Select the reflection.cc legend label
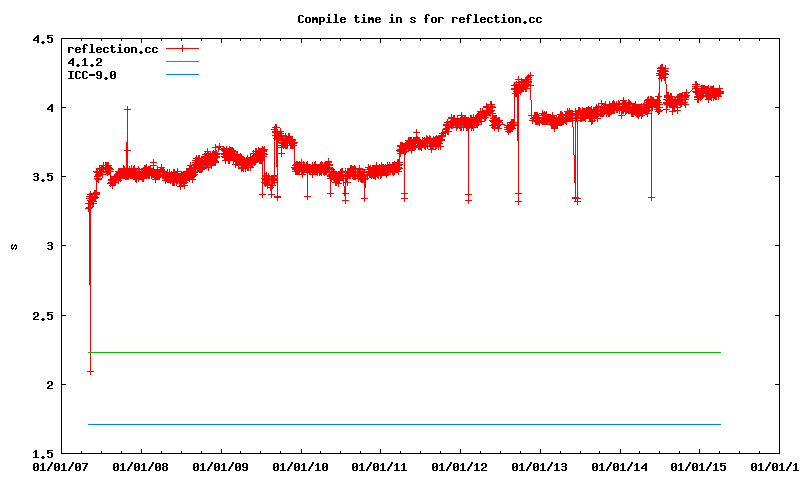 pos(112,49)
